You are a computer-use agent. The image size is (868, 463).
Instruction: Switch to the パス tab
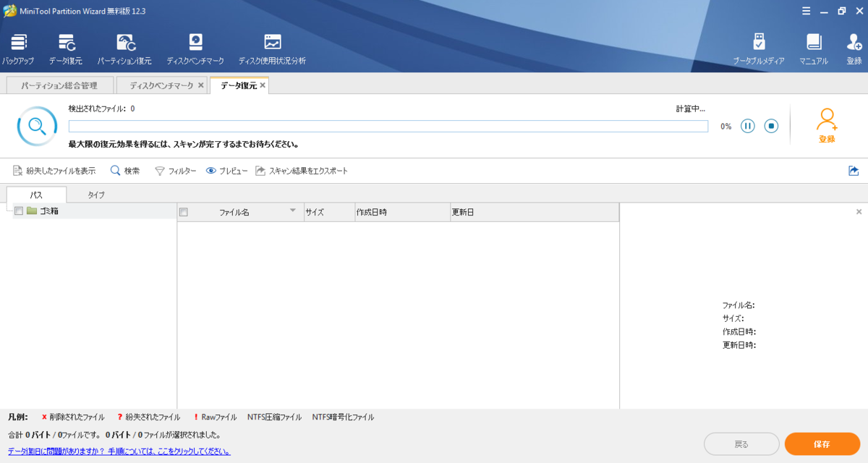[x=36, y=195]
